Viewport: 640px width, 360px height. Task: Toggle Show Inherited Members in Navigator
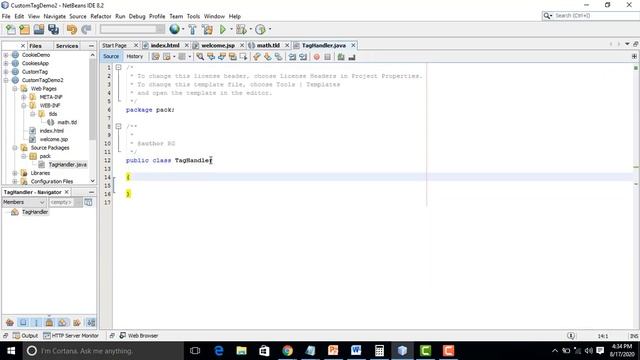pyautogui.click(x=10, y=322)
